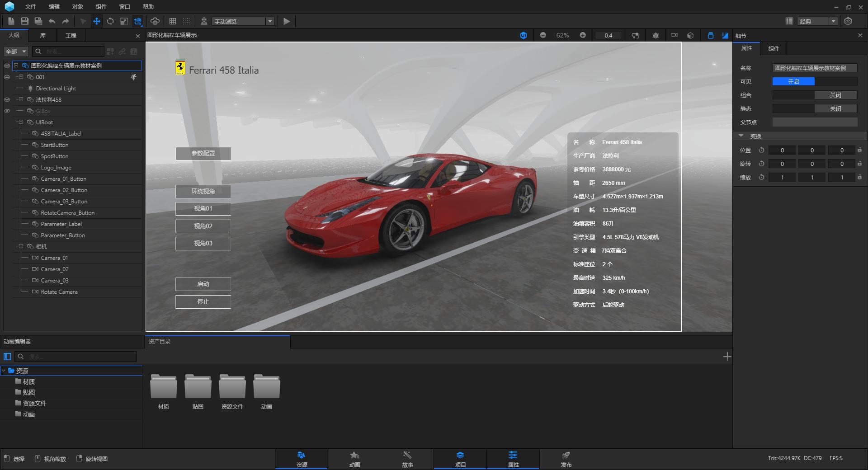This screenshot has height=470, width=868.
Task: Collapse the UIRoot node in outline
Action: click(x=21, y=122)
